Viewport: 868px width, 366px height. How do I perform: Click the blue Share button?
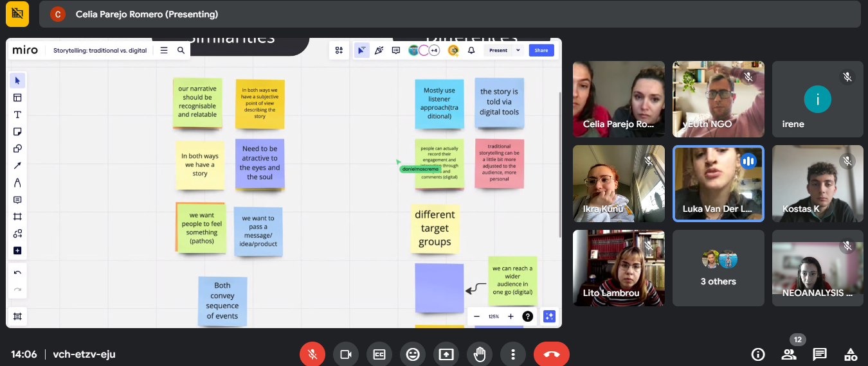click(x=541, y=50)
